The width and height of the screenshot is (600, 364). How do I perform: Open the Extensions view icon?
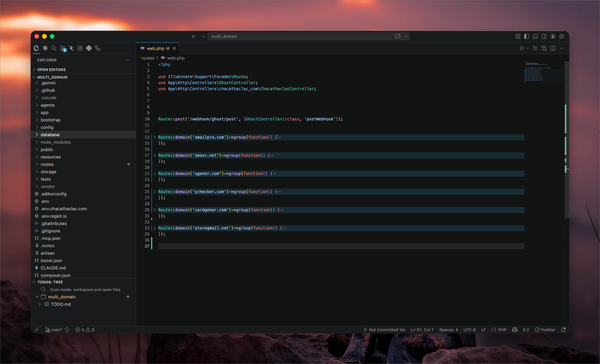(80, 48)
